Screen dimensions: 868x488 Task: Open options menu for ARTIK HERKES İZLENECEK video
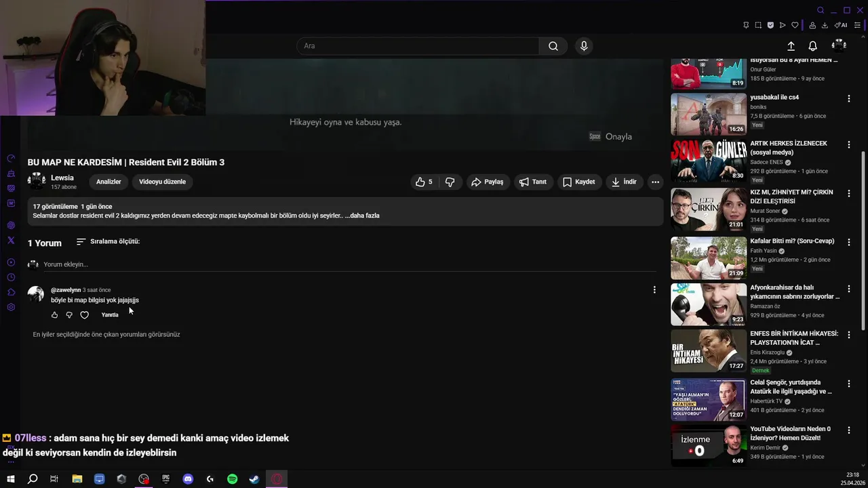tap(848, 144)
